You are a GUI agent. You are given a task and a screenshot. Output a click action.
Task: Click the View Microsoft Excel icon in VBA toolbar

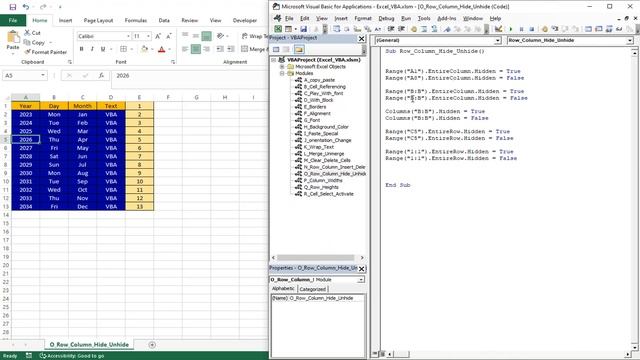click(x=278, y=29)
